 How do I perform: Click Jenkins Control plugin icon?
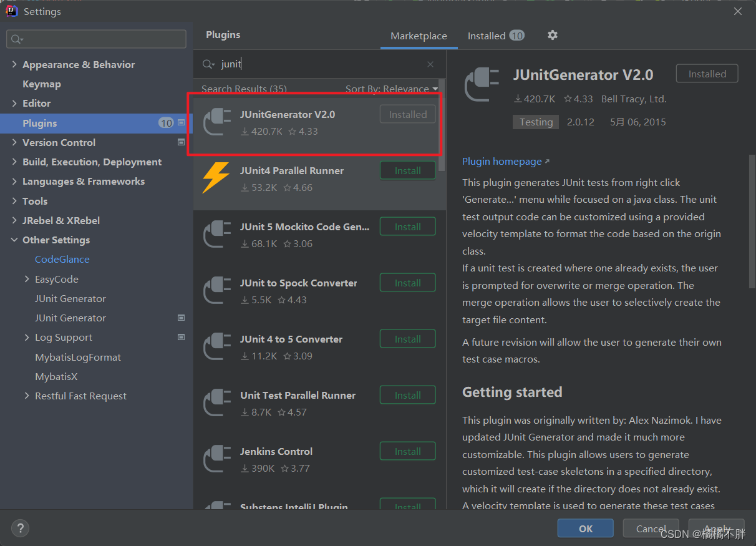(x=217, y=459)
